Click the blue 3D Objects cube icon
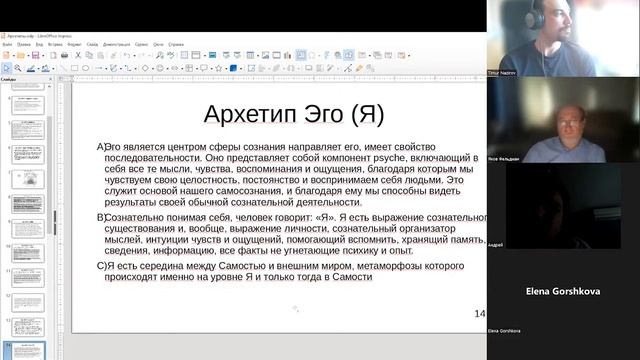Image resolution: width=640 pixels, height=360 pixels. coord(233,68)
